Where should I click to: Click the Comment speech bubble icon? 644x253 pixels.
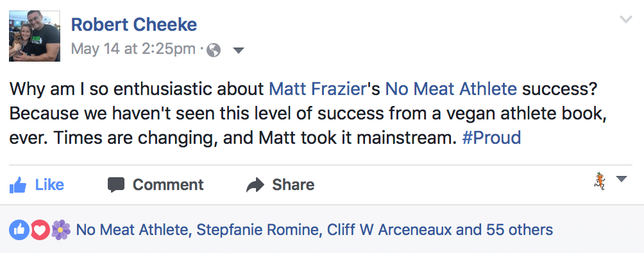tap(116, 185)
